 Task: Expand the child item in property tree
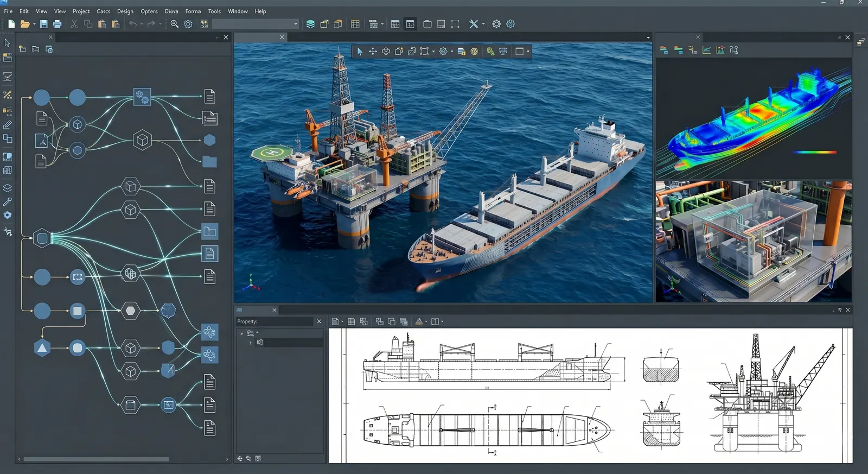250,343
